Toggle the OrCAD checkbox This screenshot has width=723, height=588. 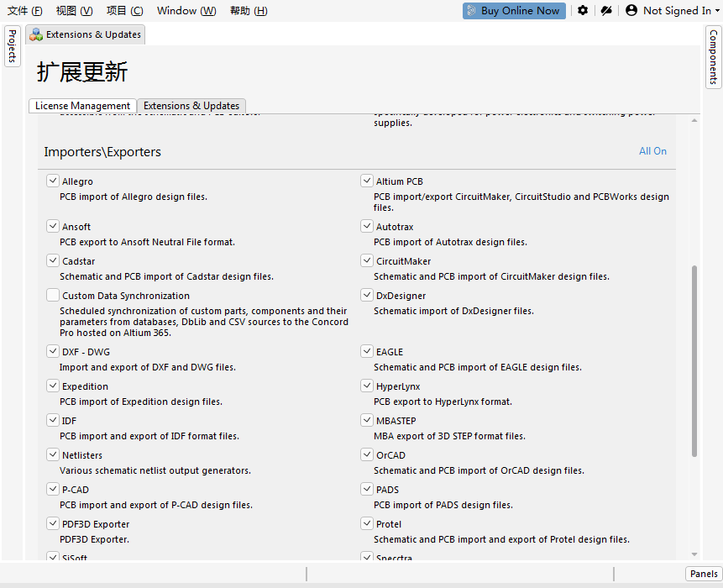(x=367, y=454)
